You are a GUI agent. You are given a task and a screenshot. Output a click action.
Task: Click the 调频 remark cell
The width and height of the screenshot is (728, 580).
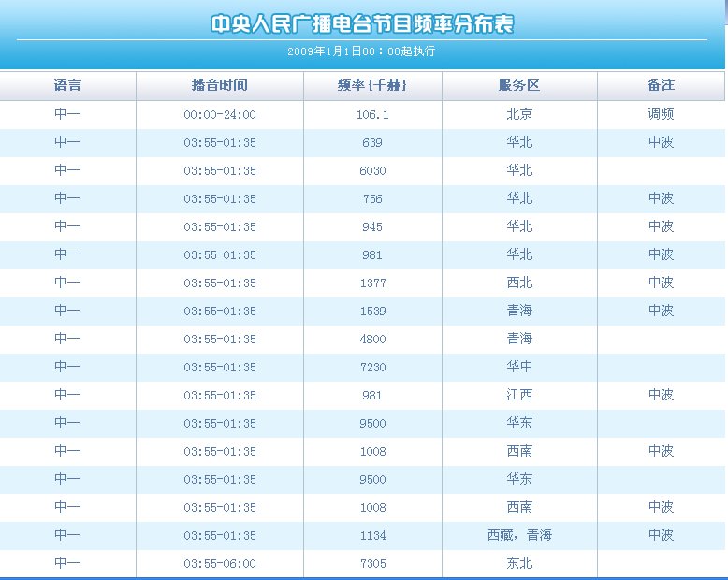661,114
